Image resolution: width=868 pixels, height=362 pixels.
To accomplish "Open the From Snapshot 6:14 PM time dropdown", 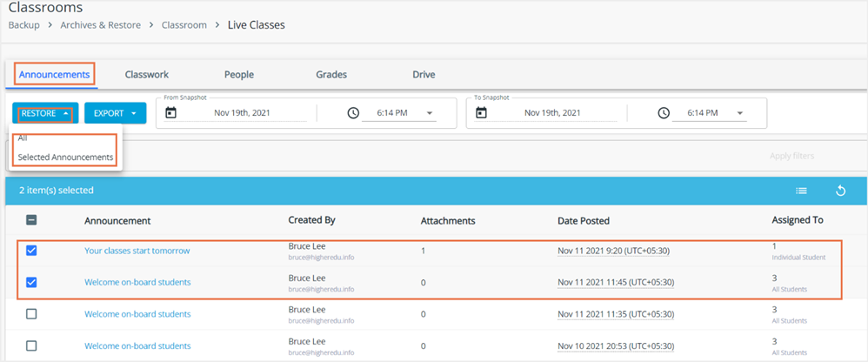I will (399, 113).
